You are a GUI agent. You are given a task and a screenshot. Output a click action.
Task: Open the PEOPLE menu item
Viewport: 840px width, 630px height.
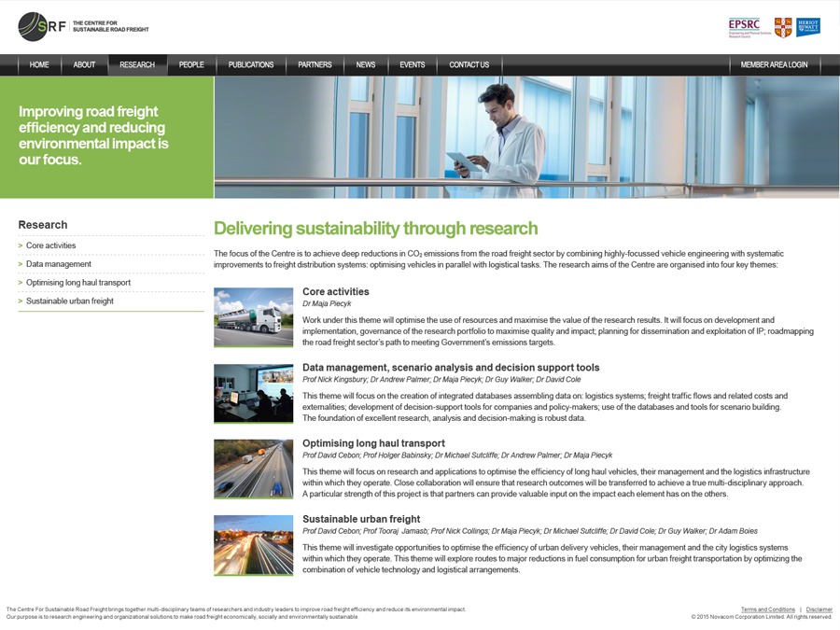click(191, 64)
